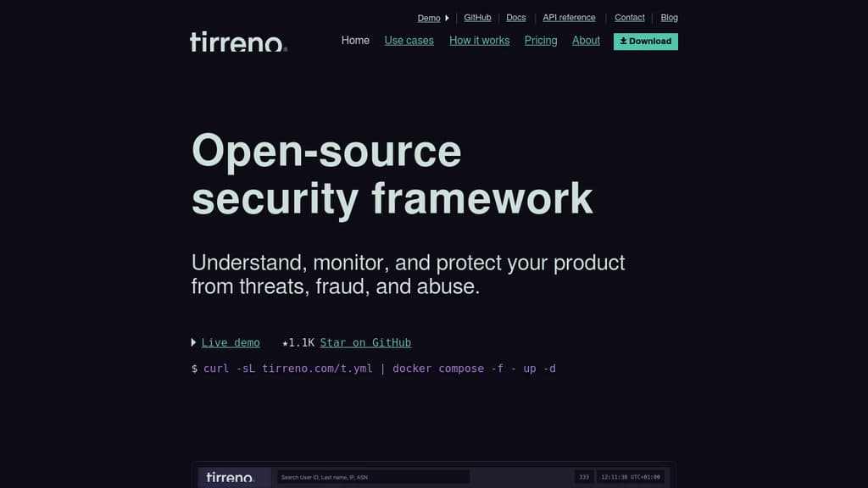Screen dimensions: 868x488
Task: Open the Docs link
Action: pos(516,18)
